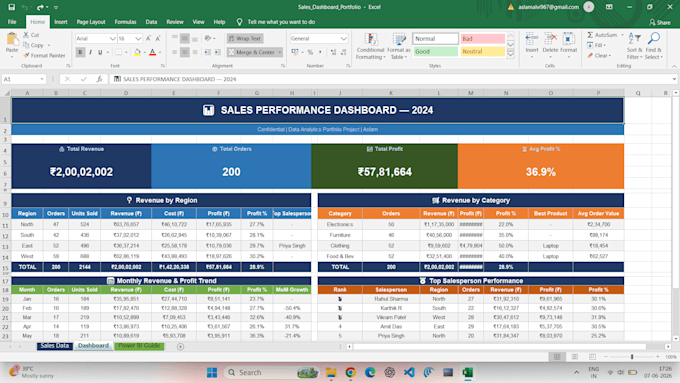Click the zoom slider handle
Image resolution: width=680 pixels, height=383 pixels.
pyautogui.click(x=632, y=357)
